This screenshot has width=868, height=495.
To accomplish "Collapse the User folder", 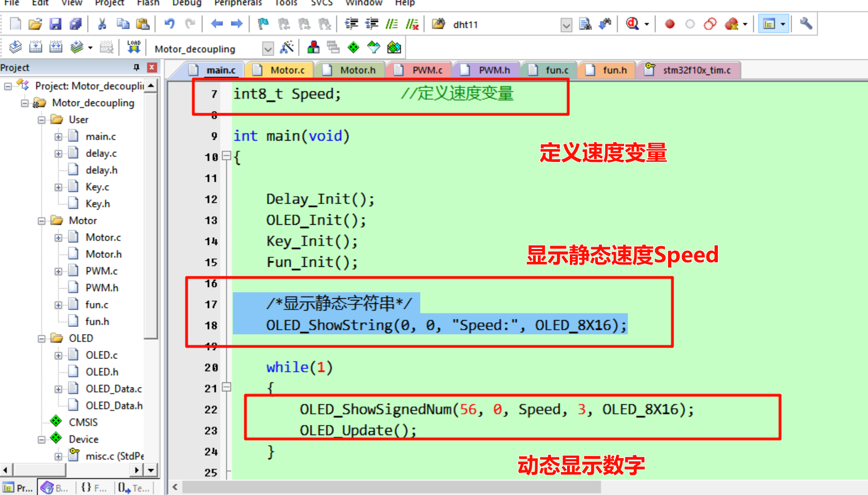I will click(x=41, y=120).
